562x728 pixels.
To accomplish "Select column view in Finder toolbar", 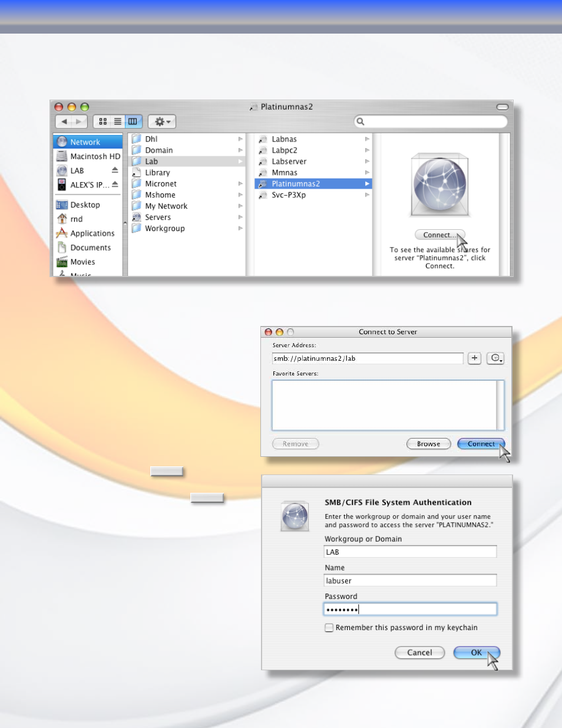I will [x=133, y=121].
